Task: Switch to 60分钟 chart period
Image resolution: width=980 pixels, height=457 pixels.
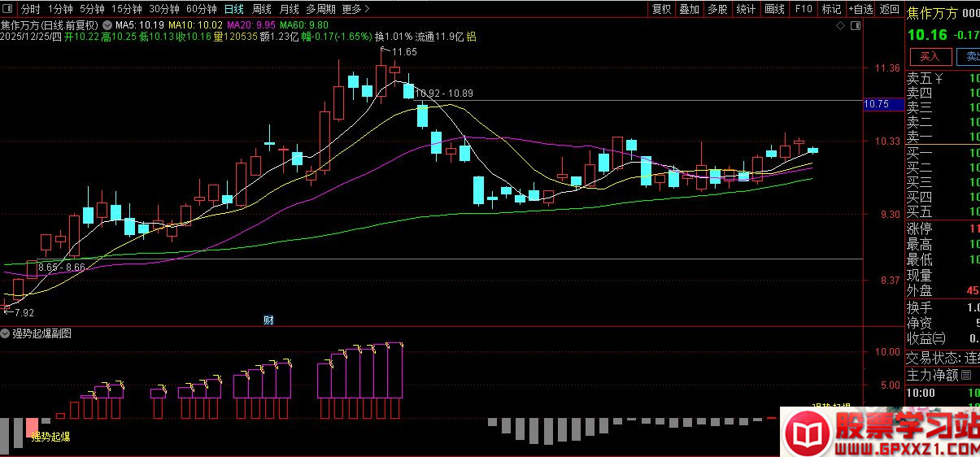Action: [201, 9]
